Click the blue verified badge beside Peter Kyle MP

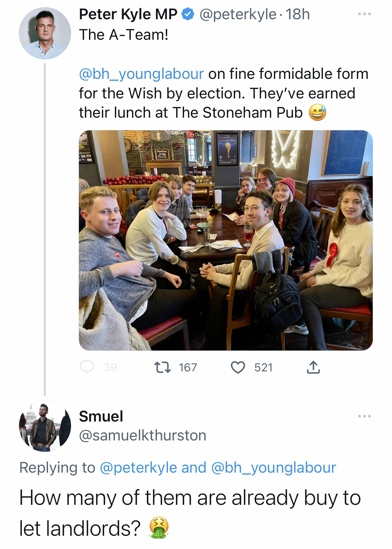point(188,15)
